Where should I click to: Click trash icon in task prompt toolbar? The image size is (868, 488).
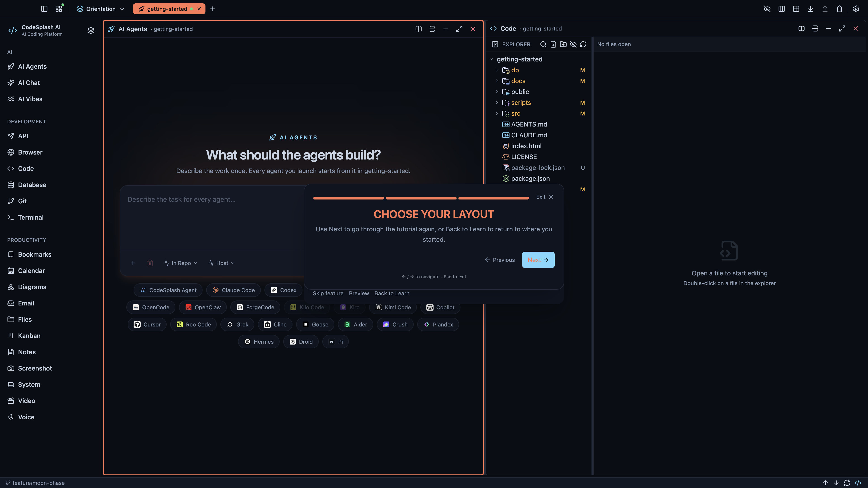150,263
